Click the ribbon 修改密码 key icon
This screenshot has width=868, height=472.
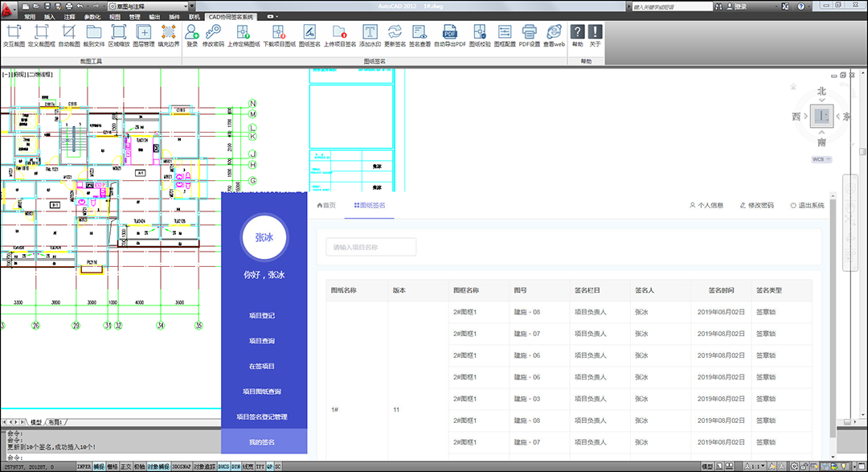pyautogui.click(x=213, y=32)
